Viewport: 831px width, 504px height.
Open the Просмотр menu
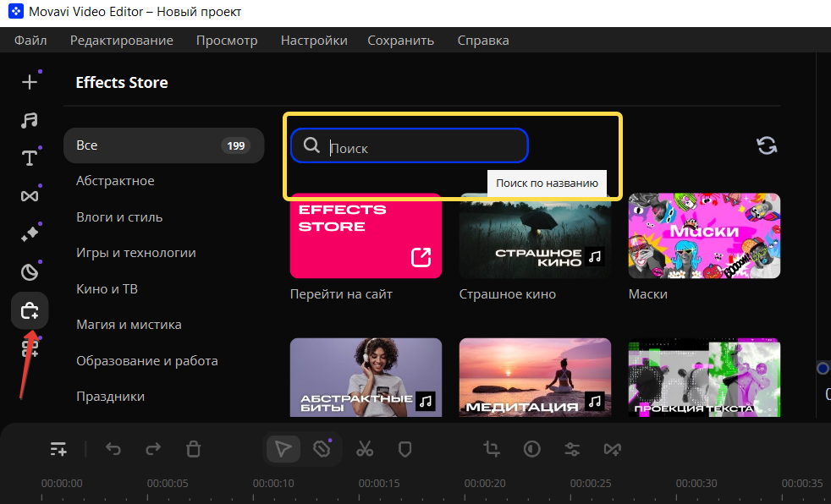(x=227, y=41)
